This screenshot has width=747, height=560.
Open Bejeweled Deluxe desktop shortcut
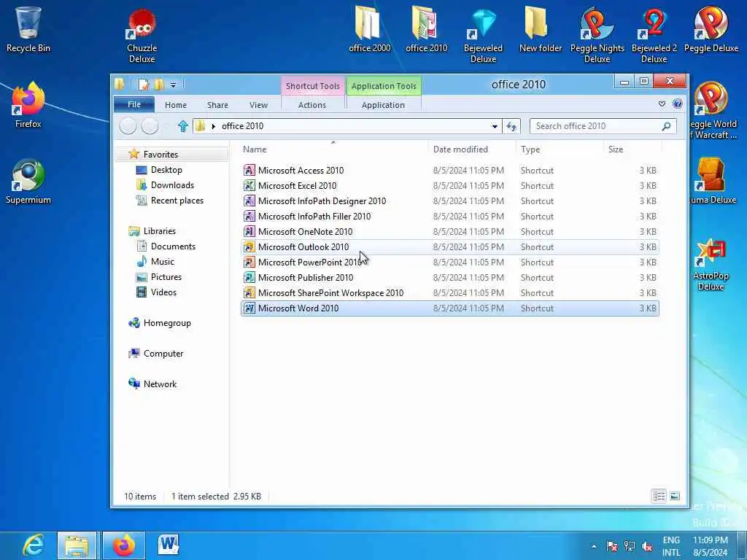tap(483, 36)
